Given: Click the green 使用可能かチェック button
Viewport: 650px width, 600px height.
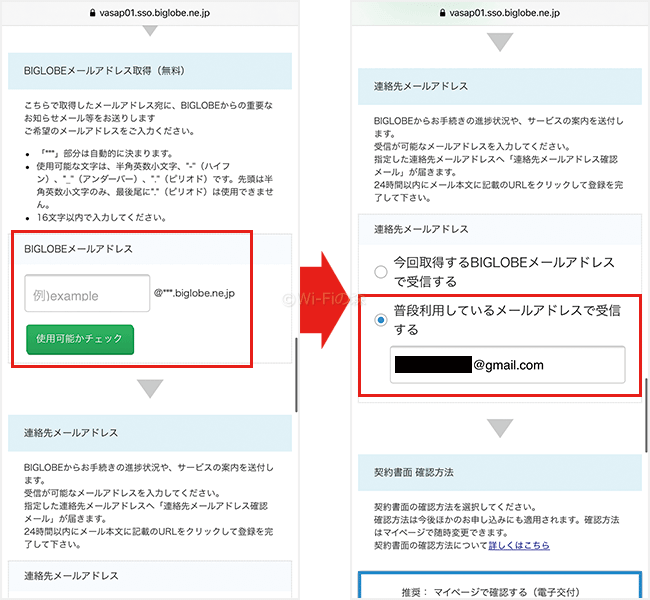Looking at the screenshot, I should point(80,339).
